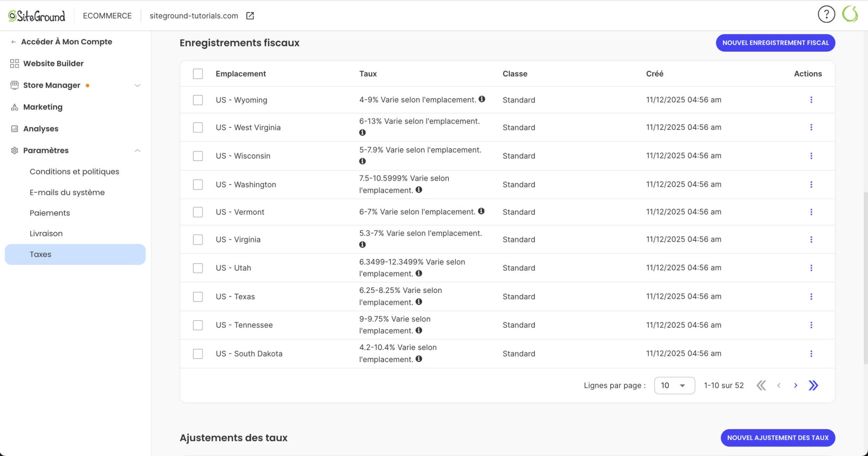Click info icon on Vermont tax rate

coord(481,211)
